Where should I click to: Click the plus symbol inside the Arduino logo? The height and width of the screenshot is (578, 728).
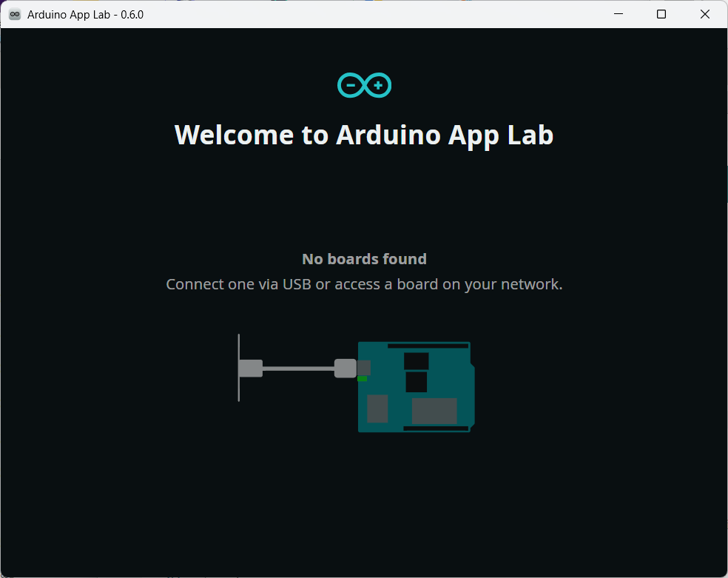(x=378, y=86)
